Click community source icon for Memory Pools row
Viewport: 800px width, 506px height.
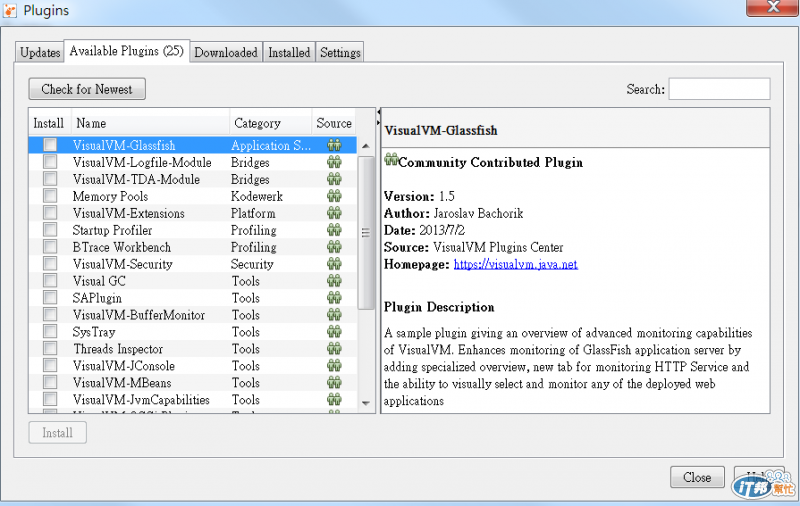pyautogui.click(x=334, y=196)
